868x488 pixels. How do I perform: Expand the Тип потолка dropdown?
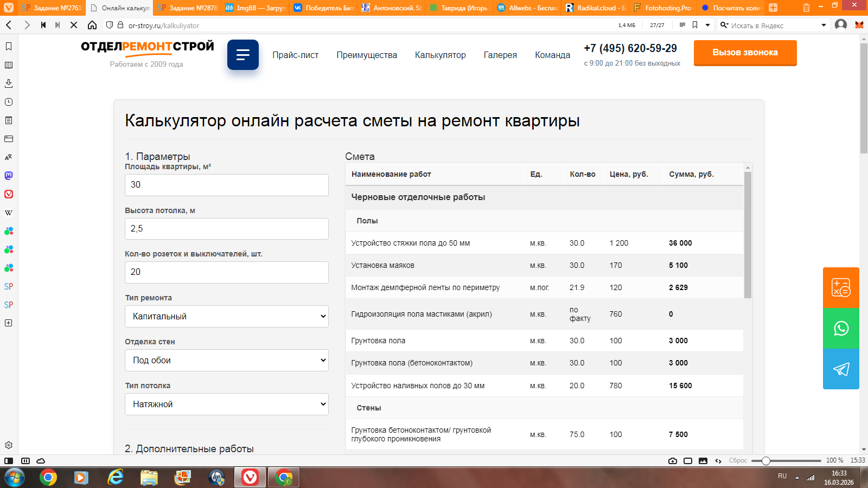(x=226, y=404)
